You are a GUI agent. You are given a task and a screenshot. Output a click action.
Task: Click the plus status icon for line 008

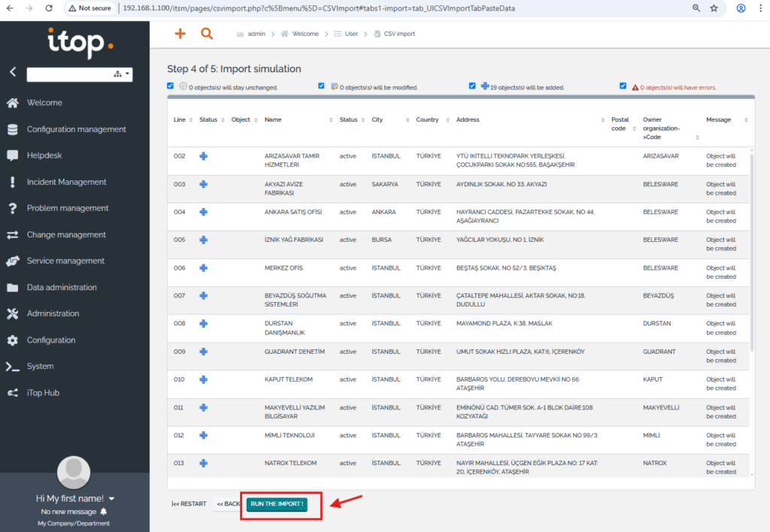203,323
